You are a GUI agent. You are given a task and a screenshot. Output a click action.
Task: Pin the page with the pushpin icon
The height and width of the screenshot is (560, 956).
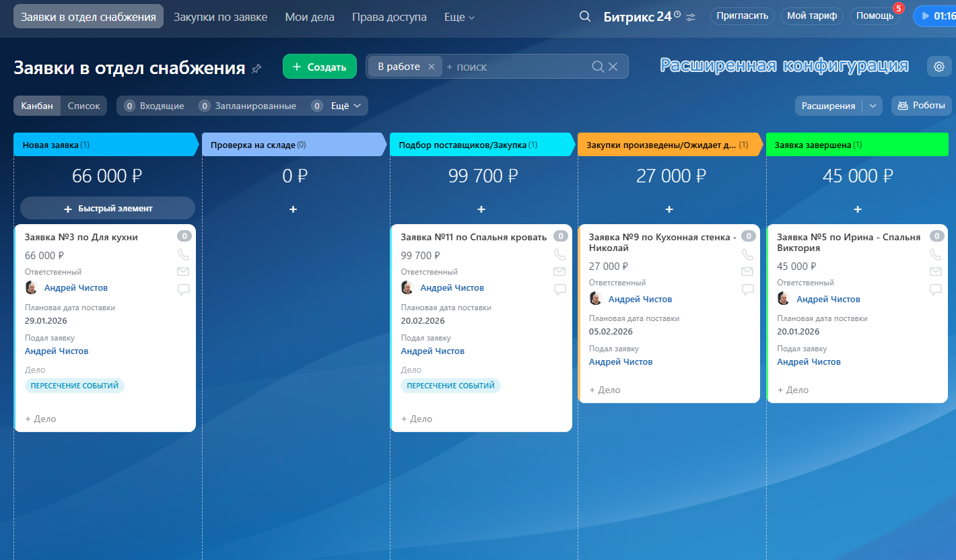pos(256,68)
